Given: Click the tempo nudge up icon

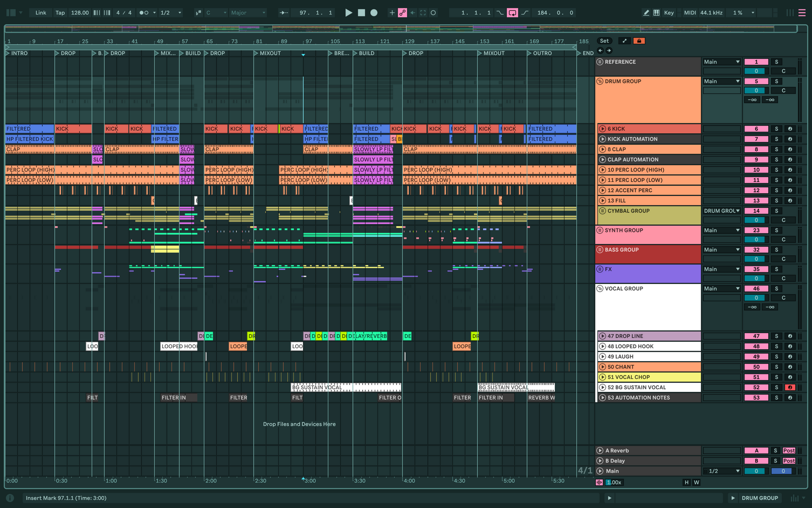Looking at the screenshot, I should (x=107, y=13).
